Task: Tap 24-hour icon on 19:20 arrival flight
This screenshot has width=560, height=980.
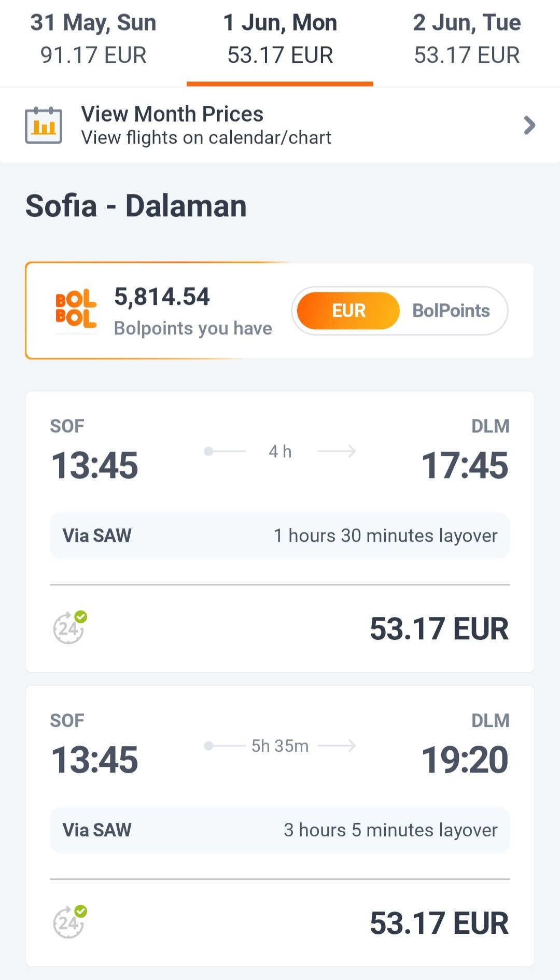Action: coord(69,922)
